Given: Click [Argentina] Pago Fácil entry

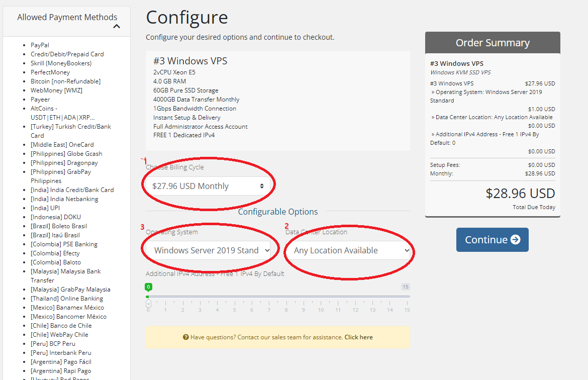Looking at the screenshot, I should coord(61,361).
